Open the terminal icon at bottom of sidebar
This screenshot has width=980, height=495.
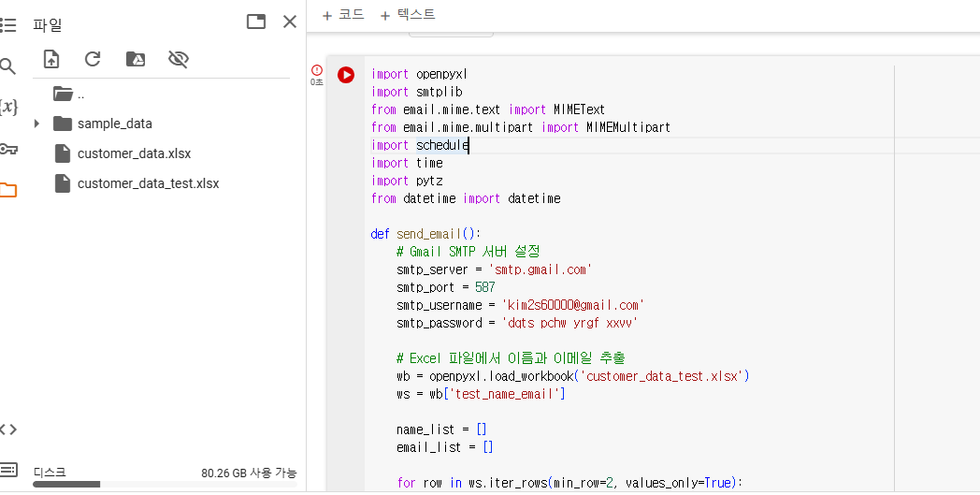(8, 469)
